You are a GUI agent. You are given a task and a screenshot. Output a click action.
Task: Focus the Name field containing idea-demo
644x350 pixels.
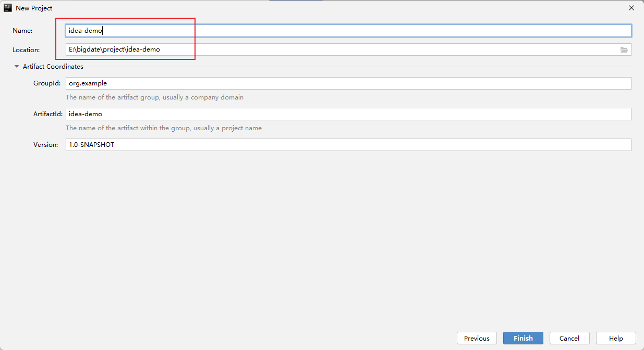348,31
